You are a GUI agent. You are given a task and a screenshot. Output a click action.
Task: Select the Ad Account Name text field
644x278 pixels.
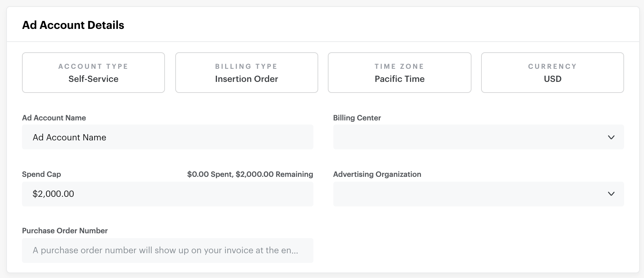click(x=167, y=137)
